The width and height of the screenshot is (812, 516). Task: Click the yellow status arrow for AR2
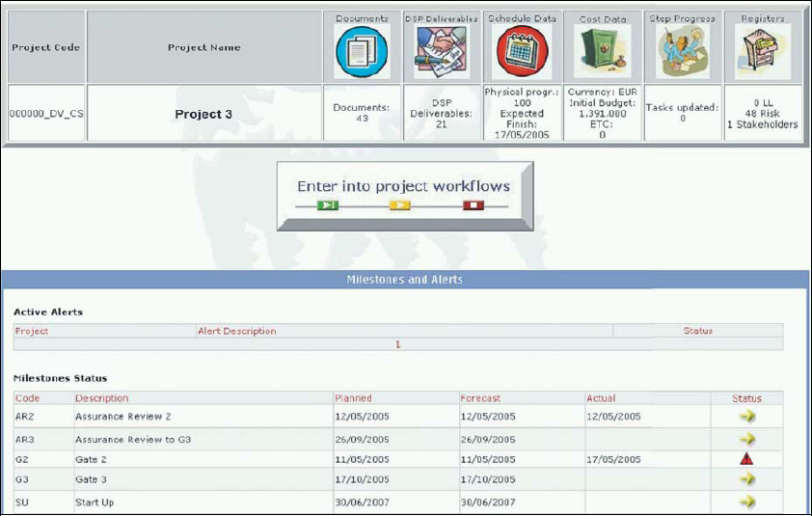(747, 416)
